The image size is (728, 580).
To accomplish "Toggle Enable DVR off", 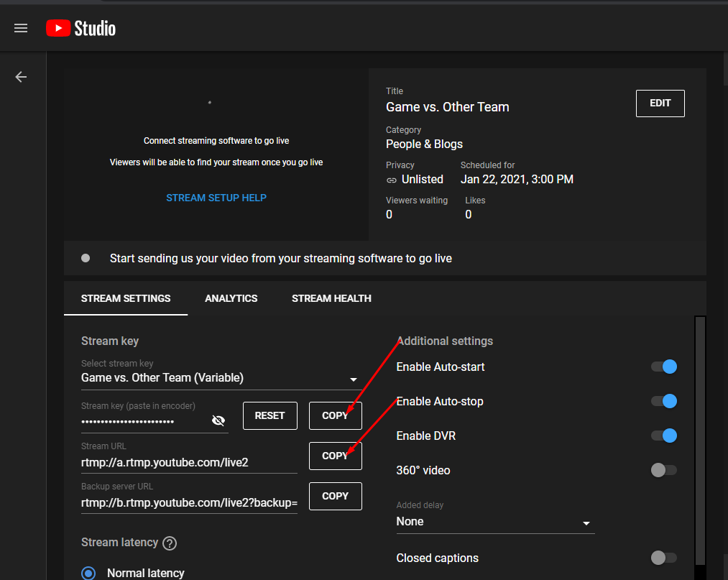I will [663, 436].
